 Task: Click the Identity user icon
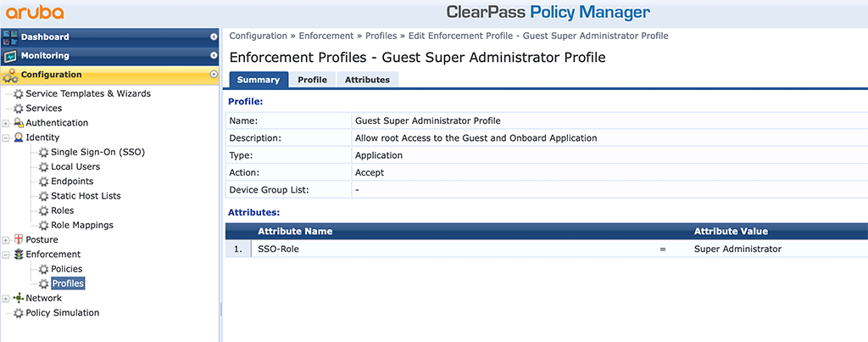pyautogui.click(x=19, y=137)
